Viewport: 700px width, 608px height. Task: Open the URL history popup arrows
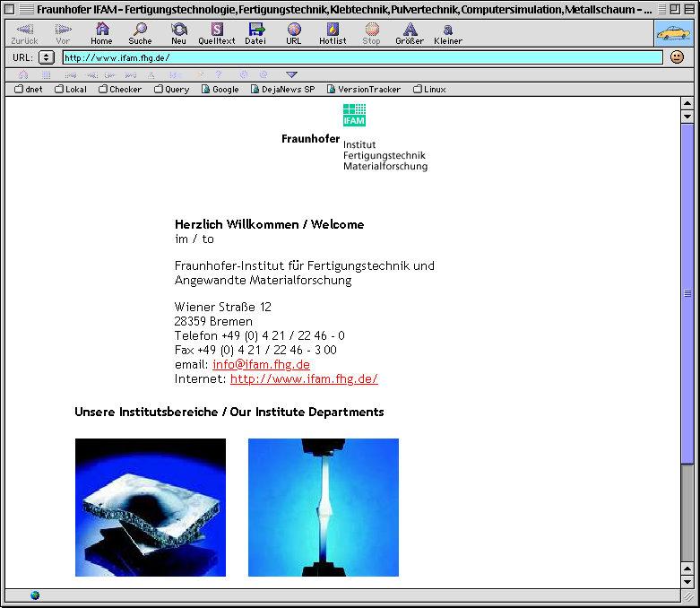pos(46,57)
